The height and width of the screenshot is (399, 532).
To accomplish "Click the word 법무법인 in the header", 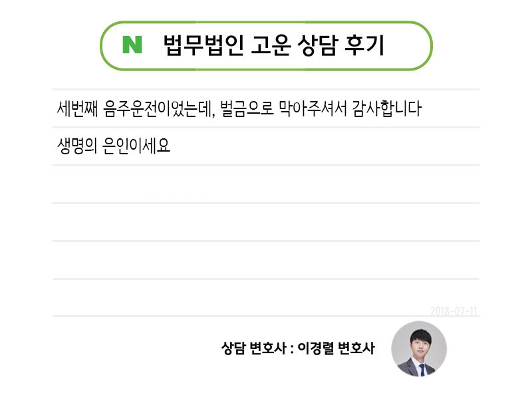I will [x=203, y=45].
